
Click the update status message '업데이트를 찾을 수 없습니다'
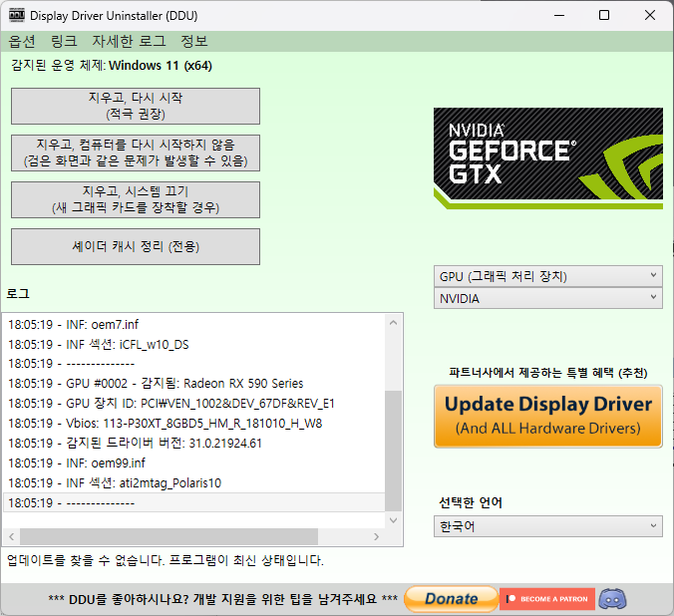(x=166, y=560)
